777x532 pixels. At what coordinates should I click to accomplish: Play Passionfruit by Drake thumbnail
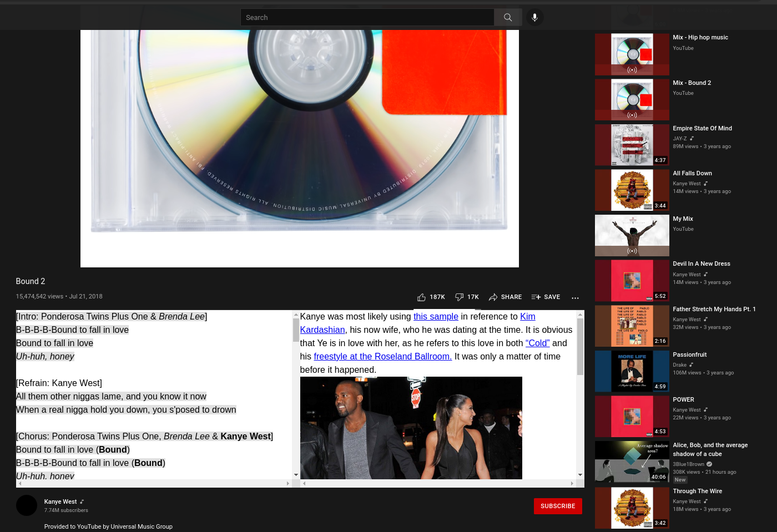tap(632, 371)
